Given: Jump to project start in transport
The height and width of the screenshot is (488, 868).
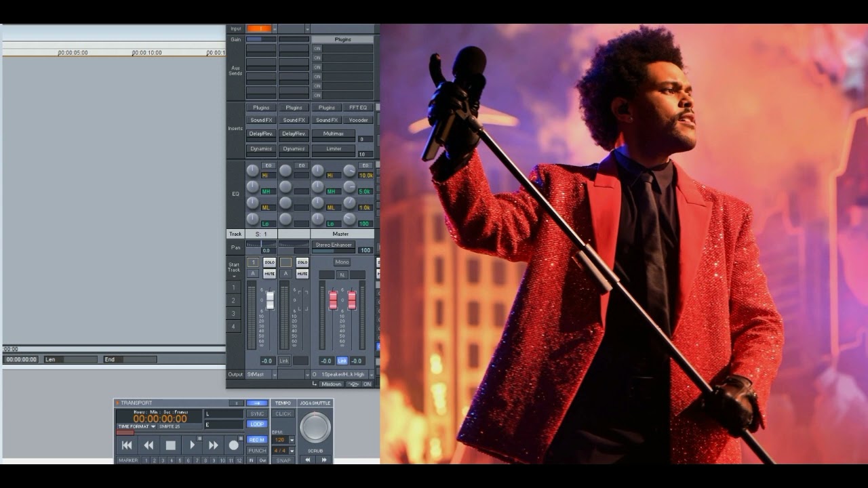Looking at the screenshot, I should (127, 445).
